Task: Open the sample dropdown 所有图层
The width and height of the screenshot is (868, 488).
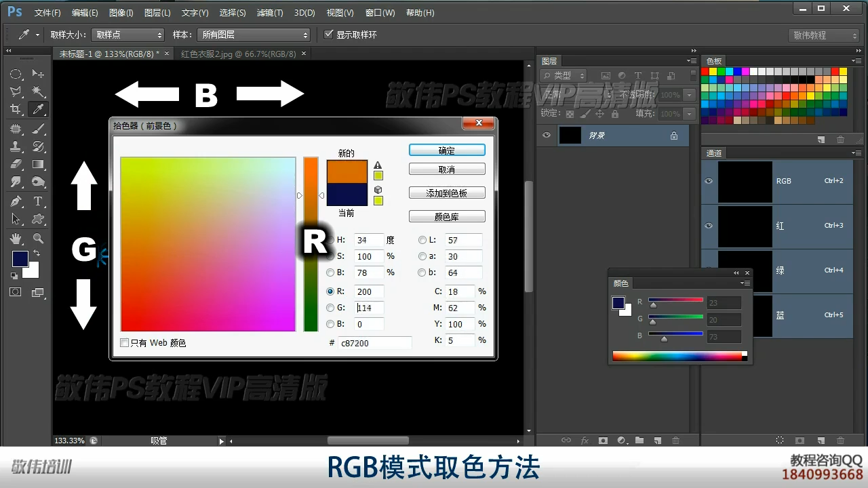Action: coord(253,35)
